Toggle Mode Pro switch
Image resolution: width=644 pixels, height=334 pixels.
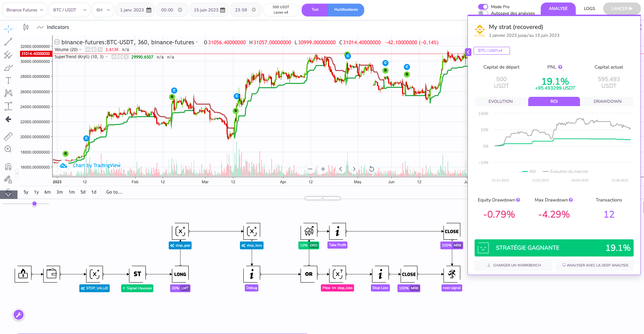483,7
